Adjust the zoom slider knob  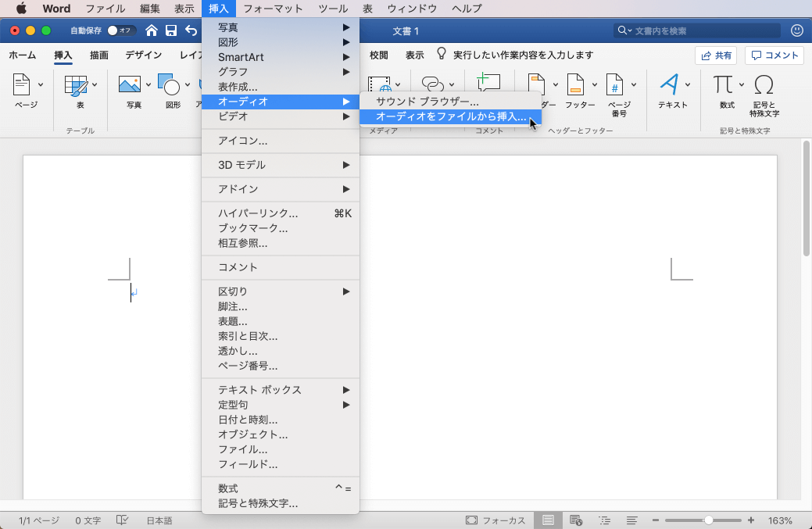[x=708, y=520]
